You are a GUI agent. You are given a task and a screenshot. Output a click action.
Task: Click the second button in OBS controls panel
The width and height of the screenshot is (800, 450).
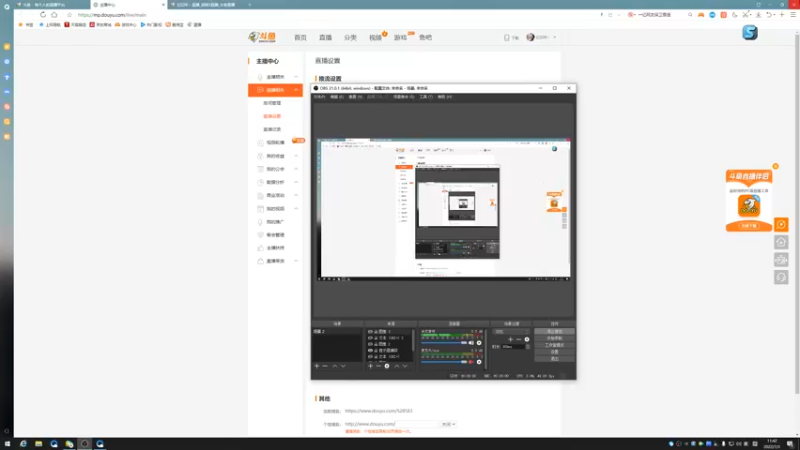click(x=555, y=338)
